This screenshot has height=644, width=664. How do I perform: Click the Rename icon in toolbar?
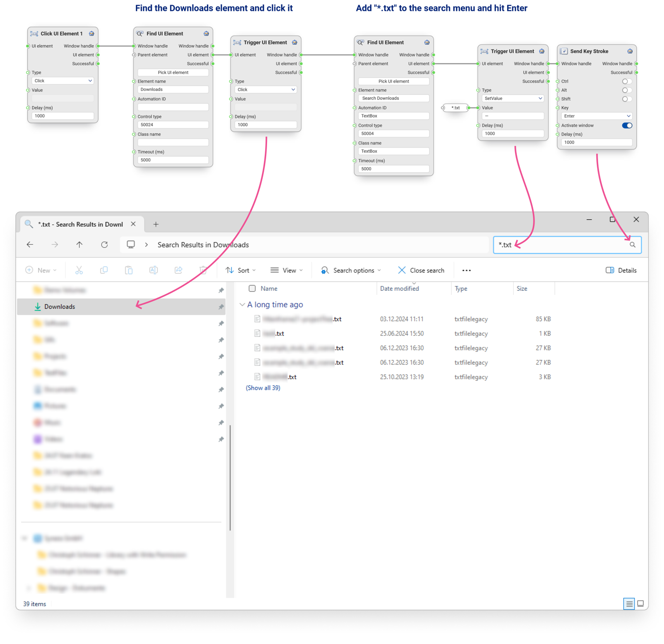[x=153, y=270]
